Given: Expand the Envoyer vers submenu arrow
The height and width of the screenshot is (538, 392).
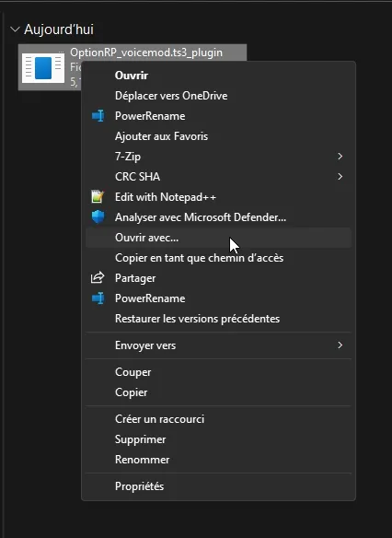Looking at the screenshot, I should coord(340,345).
